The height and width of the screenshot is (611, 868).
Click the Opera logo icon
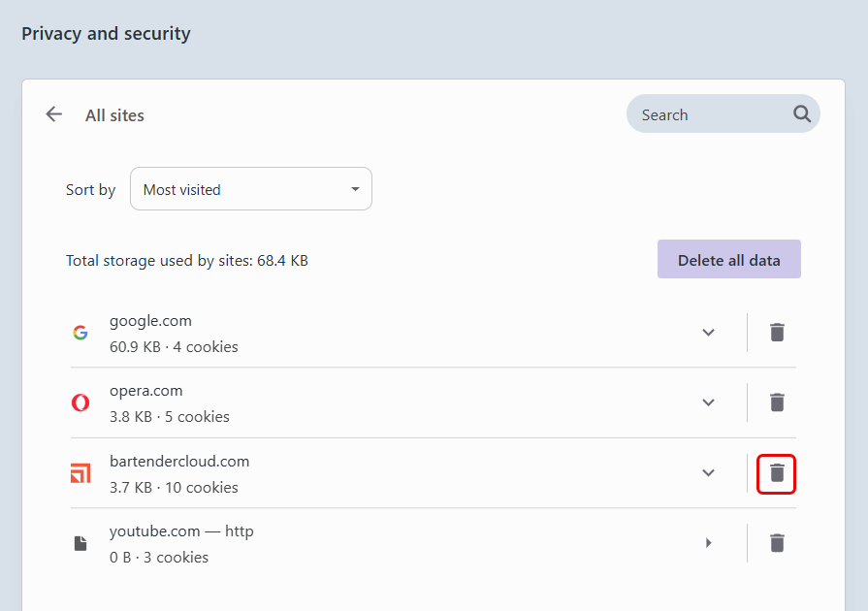pos(80,402)
